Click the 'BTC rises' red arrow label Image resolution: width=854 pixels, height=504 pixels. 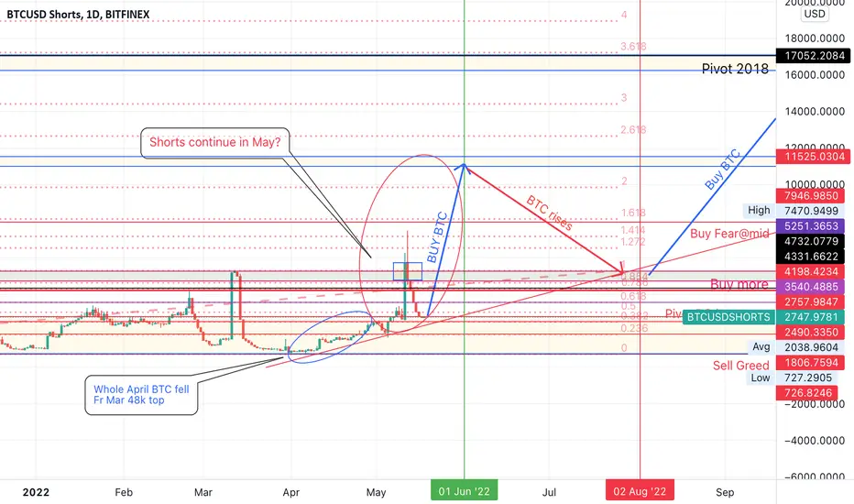tap(549, 213)
